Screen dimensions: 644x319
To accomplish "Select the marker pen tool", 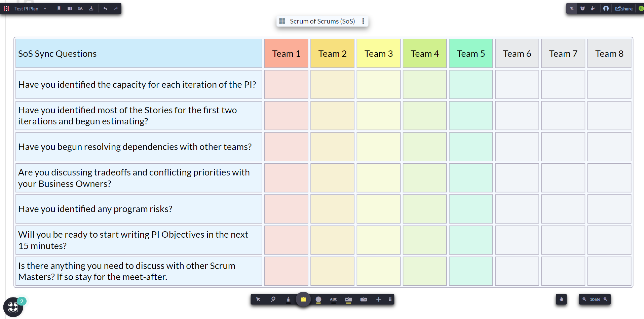I will (288, 299).
